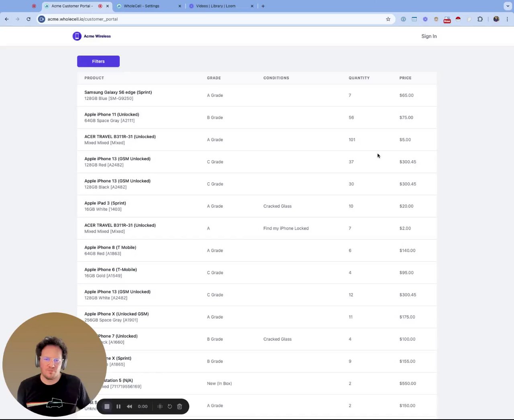Select Apple iPhone 6 (T-Mobile) product
This screenshot has height=420, width=514.
pyautogui.click(x=110, y=269)
